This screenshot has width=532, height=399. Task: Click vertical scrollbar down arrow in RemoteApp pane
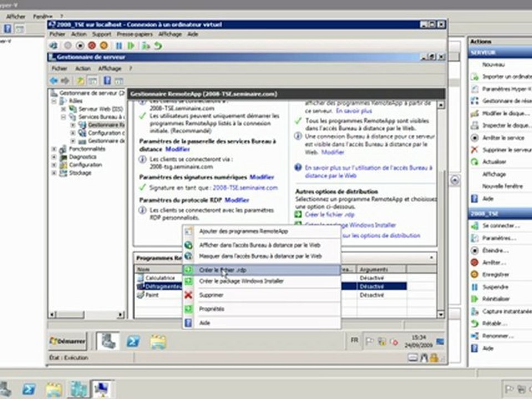pyautogui.click(x=441, y=315)
